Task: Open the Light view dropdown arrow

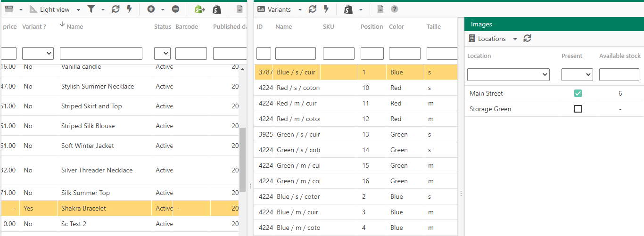Action: [78, 10]
